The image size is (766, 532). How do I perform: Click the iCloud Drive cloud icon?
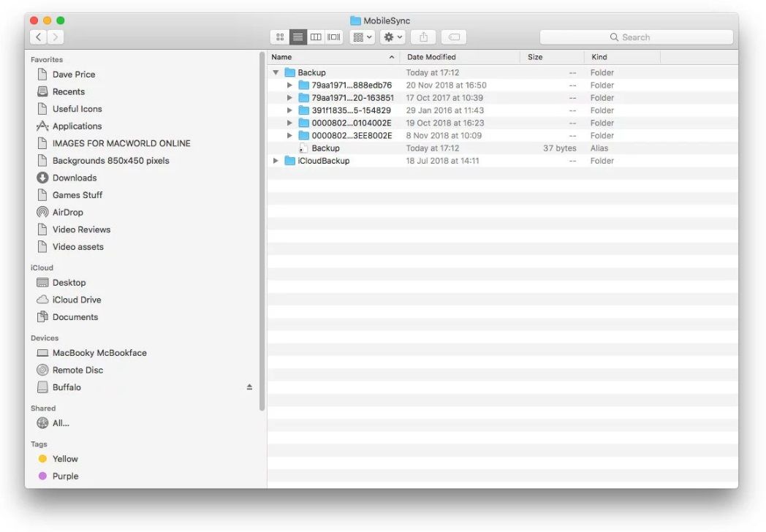pos(42,300)
